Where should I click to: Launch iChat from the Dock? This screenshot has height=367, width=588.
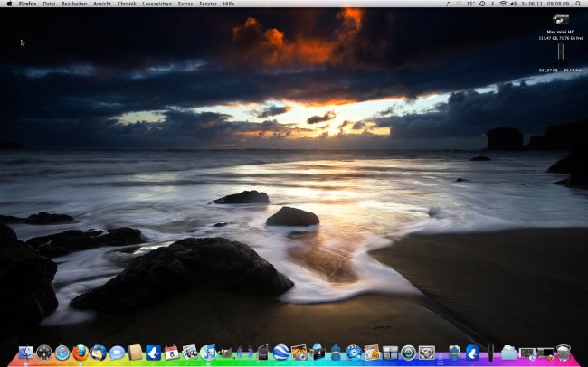(117, 353)
